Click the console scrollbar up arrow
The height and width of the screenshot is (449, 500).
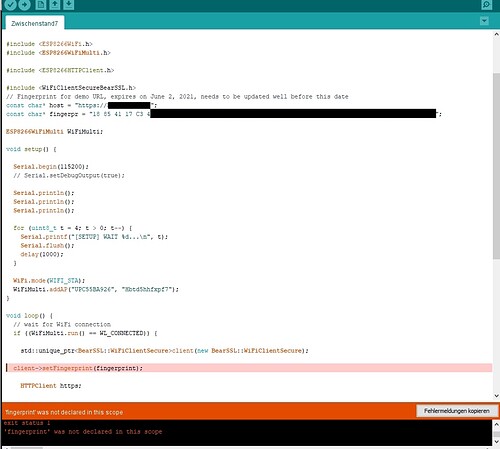pos(496,424)
